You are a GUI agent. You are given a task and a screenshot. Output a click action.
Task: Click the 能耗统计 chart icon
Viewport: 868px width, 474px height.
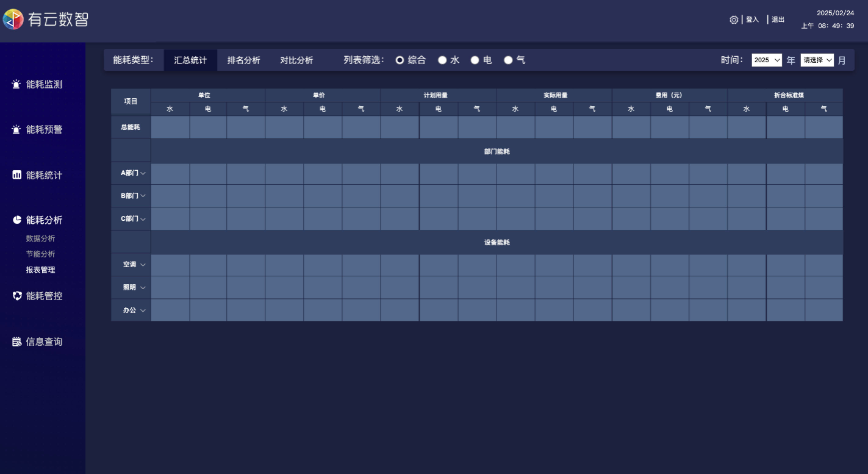(16, 175)
